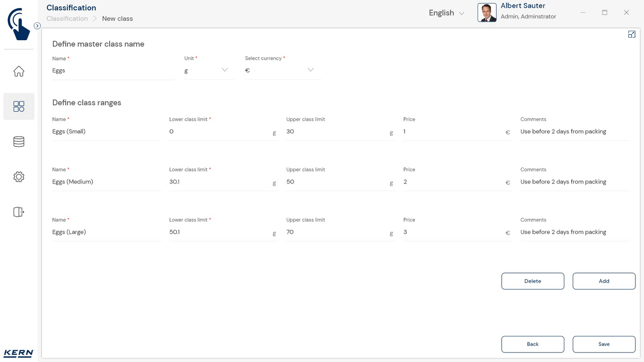Screen dimensions: 644x362
Task: Open the Select currency dropdown
Action: tap(282, 70)
